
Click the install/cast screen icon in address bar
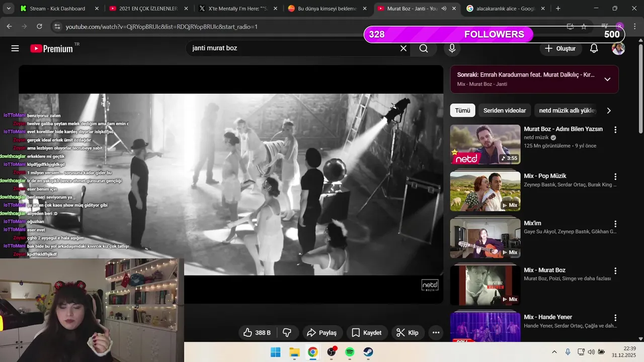tap(570, 26)
